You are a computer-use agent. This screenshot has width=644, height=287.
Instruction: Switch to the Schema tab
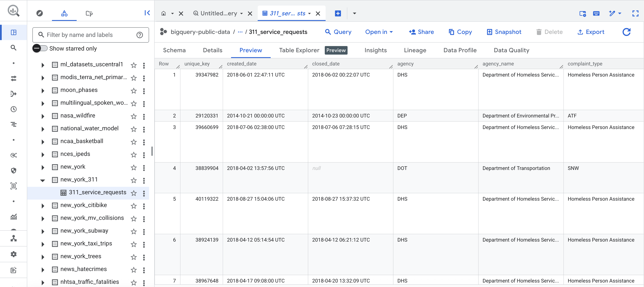(174, 50)
